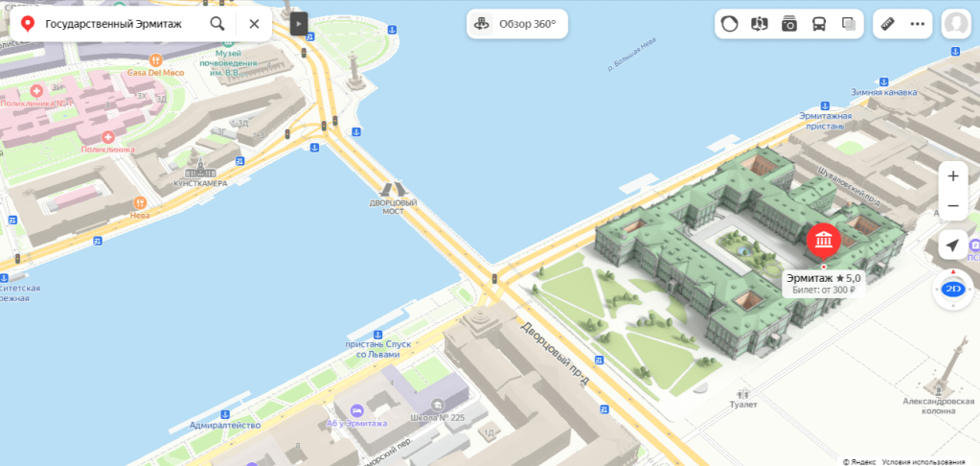Screen dimensions: 980x466
Task: Open the map layers switcher
Action: coord(848,24)
